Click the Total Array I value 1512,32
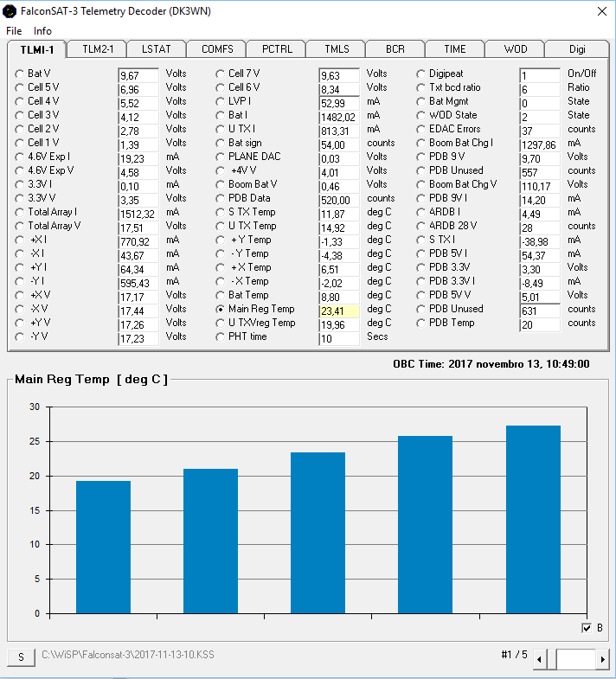616x679 pixels. coord(138,214)
